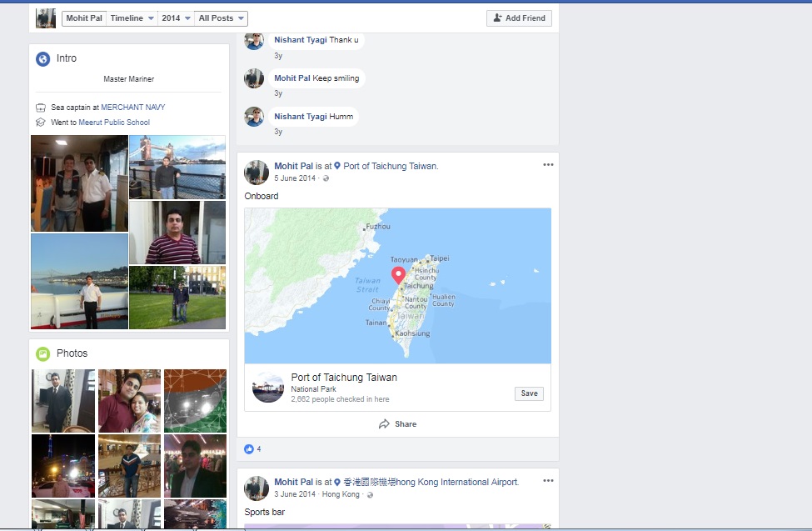
Task: Click the 5 June 2014 post date
Action: (295, 178)
